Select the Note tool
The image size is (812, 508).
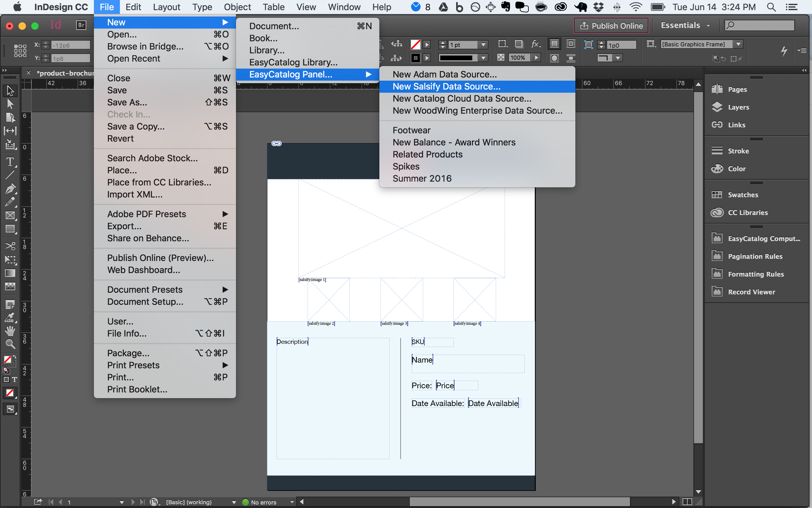coord(10,304)
